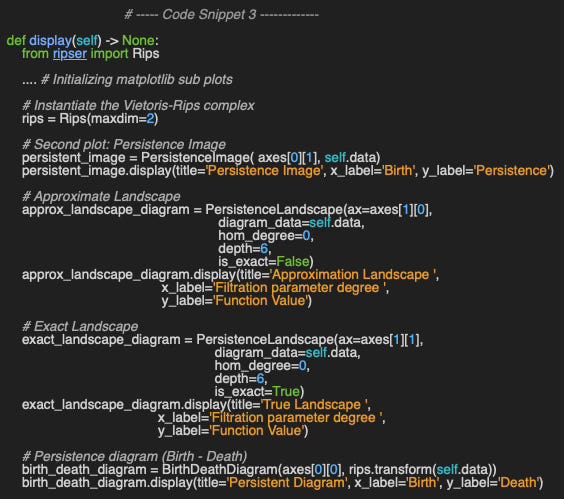
Task: Click the 'Instantiate the Vietoris-Rips complex' comment
Action: click(x=138, y=105)
